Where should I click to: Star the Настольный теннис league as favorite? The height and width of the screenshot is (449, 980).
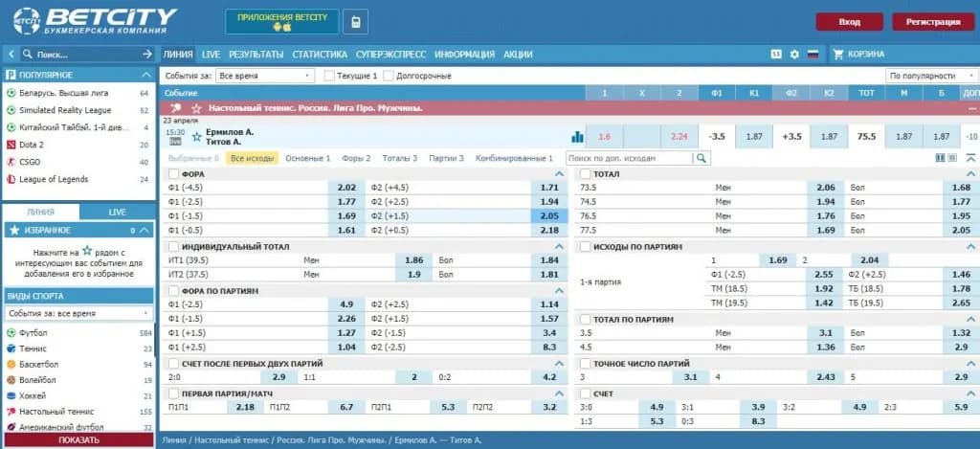point(196,108)
